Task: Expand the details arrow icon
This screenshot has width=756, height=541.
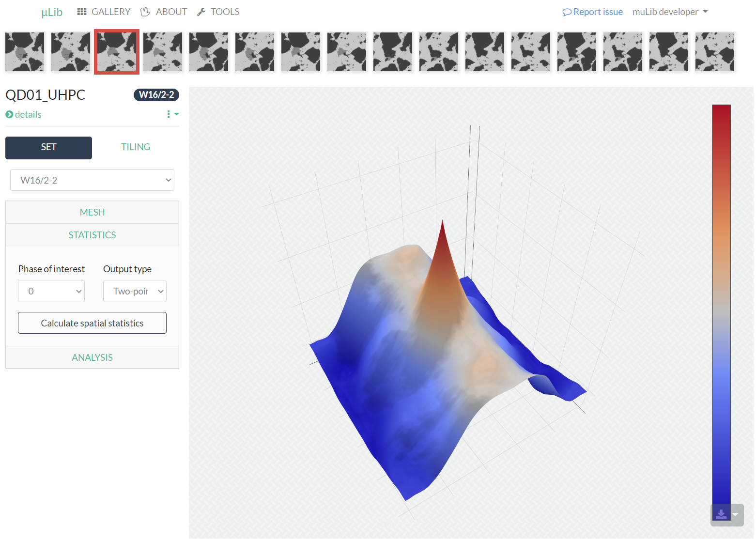Action: (9, 115)
